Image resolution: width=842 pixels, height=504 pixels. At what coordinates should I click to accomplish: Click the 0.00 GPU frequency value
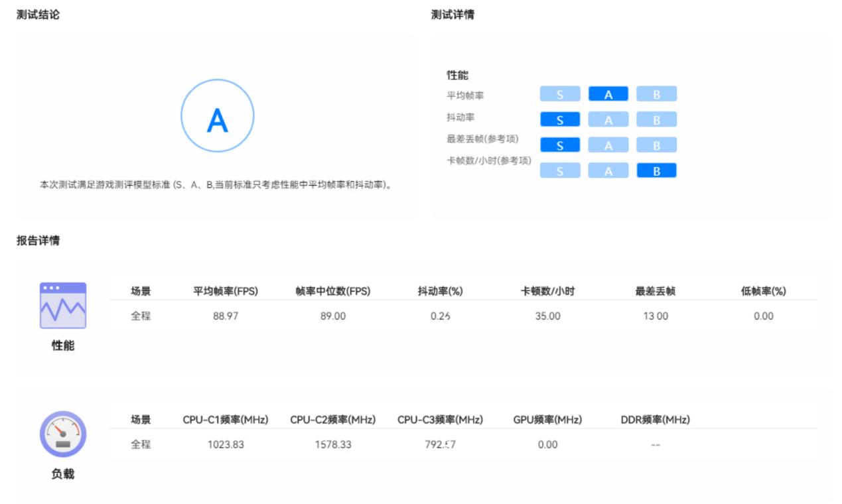547,445
